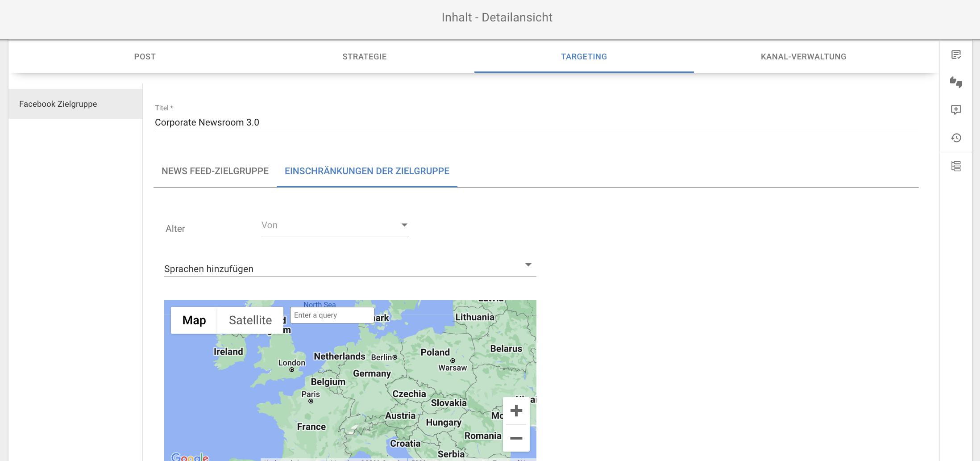Click the Google logo on the map
The height and width of the screenshot is (461, 980).
pyautogui.click(x=190, y=457)
